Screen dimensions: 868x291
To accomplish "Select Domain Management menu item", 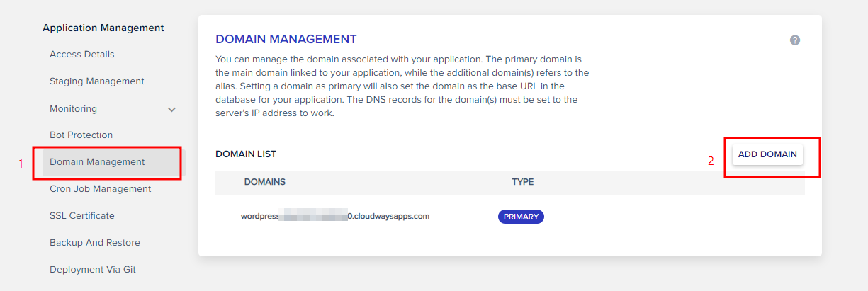I will 112,162.
